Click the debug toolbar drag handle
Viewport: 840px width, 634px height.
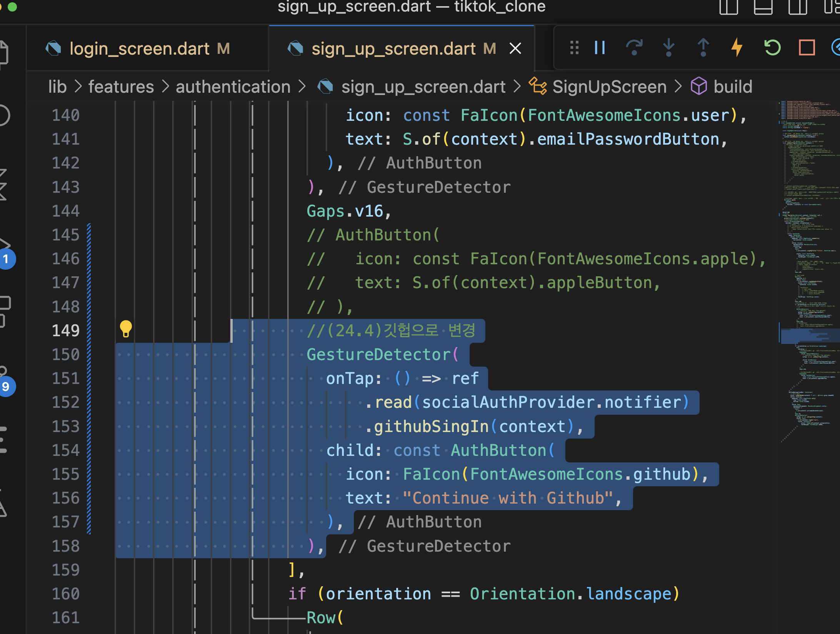(574, 48)
